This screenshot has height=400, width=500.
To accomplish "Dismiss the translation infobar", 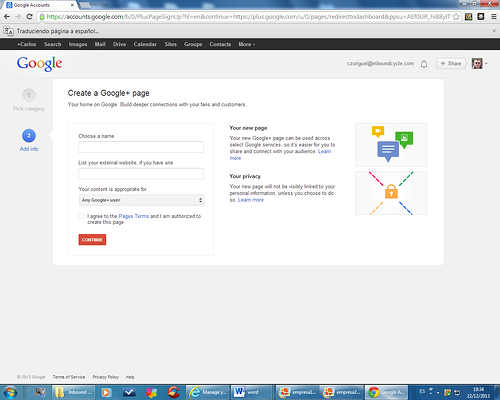I will [494, 31].
